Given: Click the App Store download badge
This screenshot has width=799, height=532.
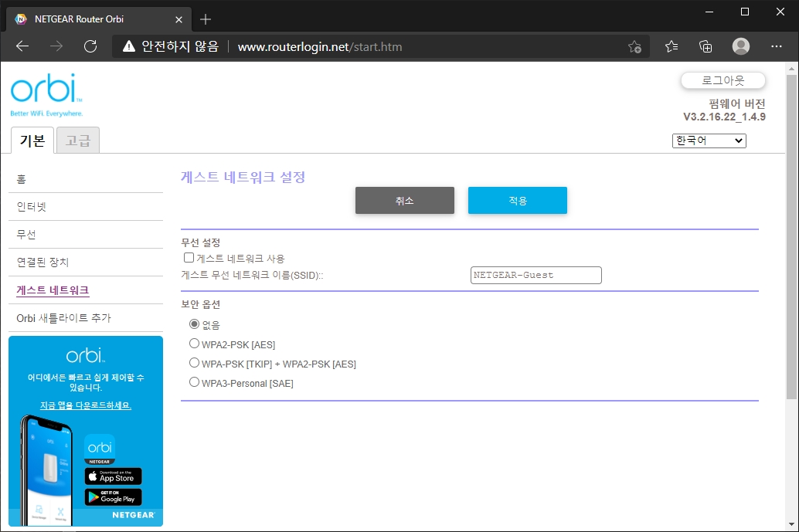Looking at the screenshot, I should (x=113, y=476).
